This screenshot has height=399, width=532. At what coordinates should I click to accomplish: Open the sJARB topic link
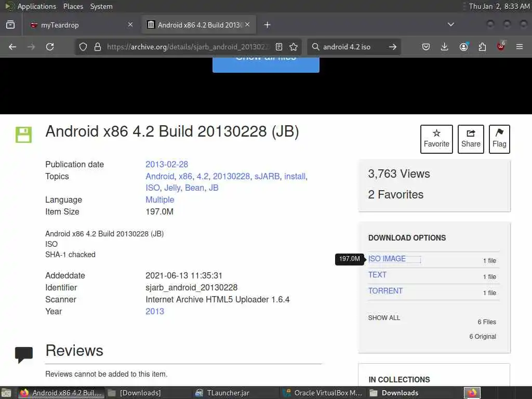click(267, 177)
